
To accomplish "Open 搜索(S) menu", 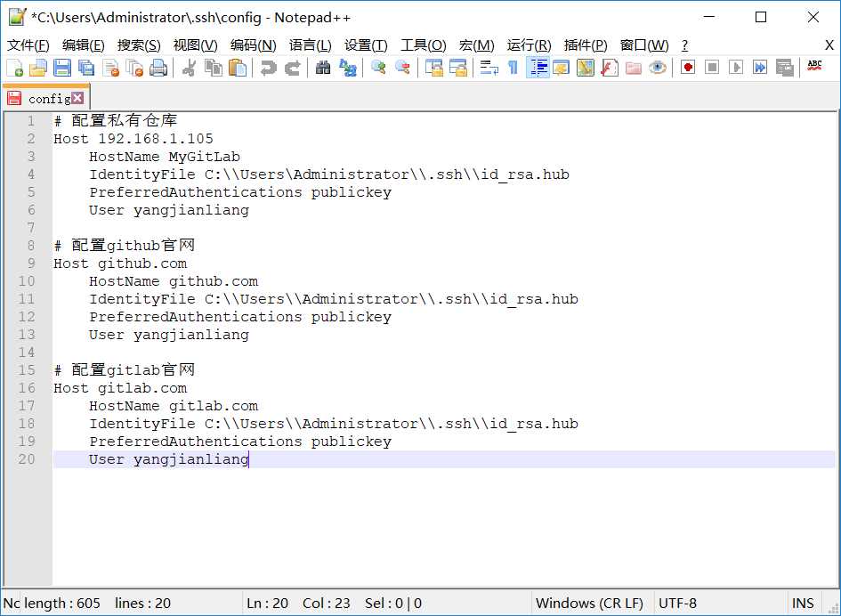I will 139,45.
